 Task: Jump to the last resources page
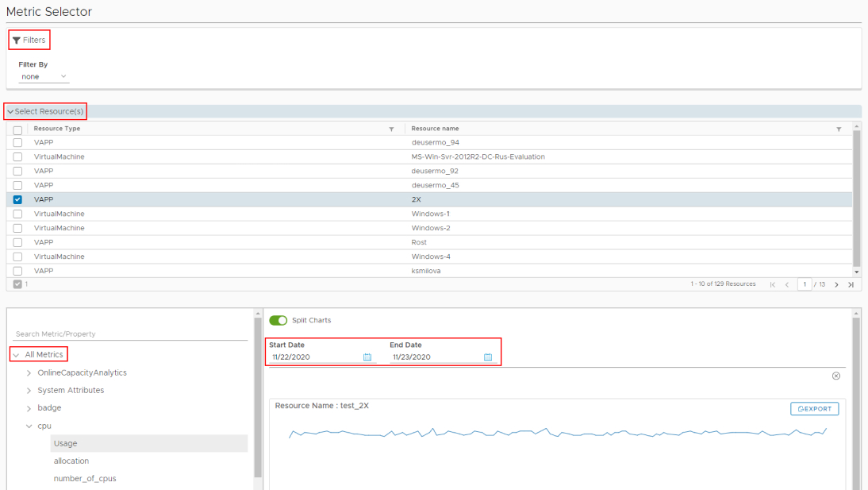[x=851, y=284]
